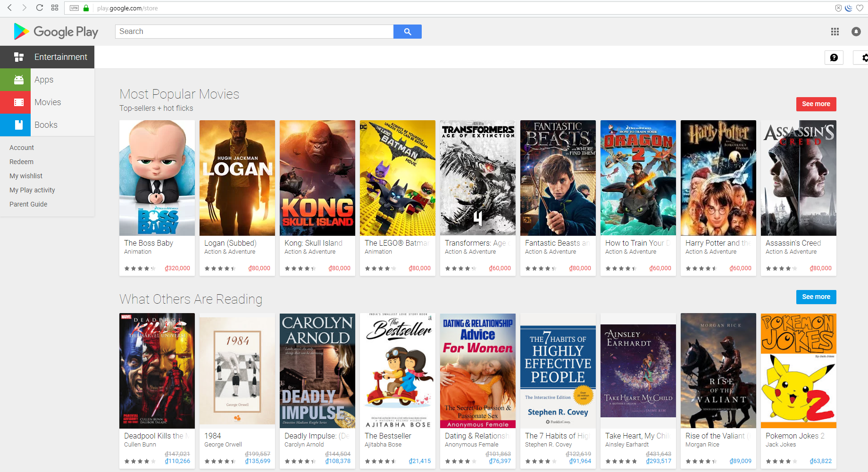Focus the Google Play search field
The width and height of the screenshot is (868, 472).
click(254, 32)
